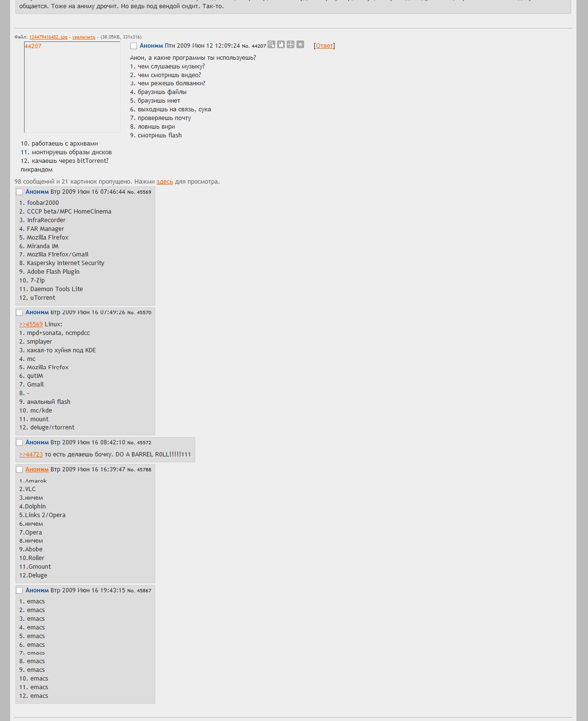The image size is (588, 721).
Task: Click post number No. 45788
Action: 139,469
